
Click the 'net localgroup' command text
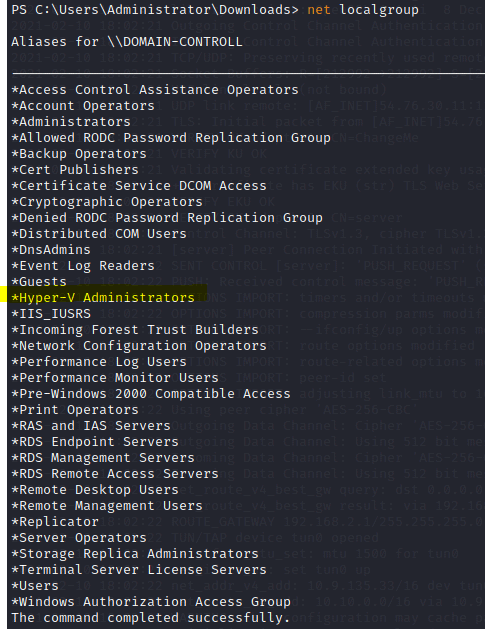click(363, 10)
